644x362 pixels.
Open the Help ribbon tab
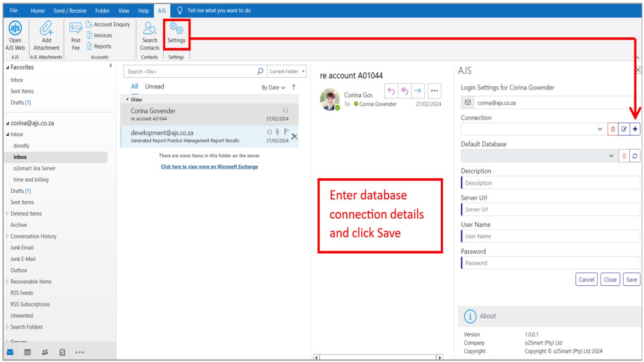pos(143,10)
